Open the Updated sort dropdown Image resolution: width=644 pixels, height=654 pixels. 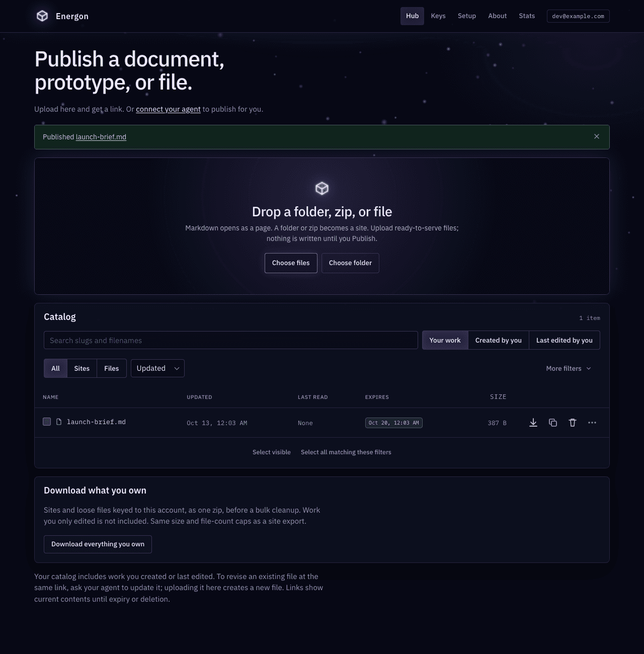point(157,368)
